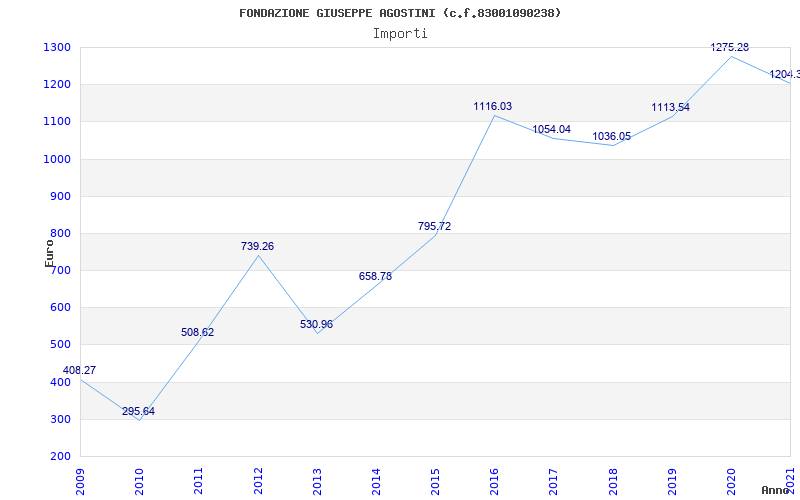Viewport: 800px width, 500px height.
Task: Click the 658.78 data label
Action: [x=376, y=276]
